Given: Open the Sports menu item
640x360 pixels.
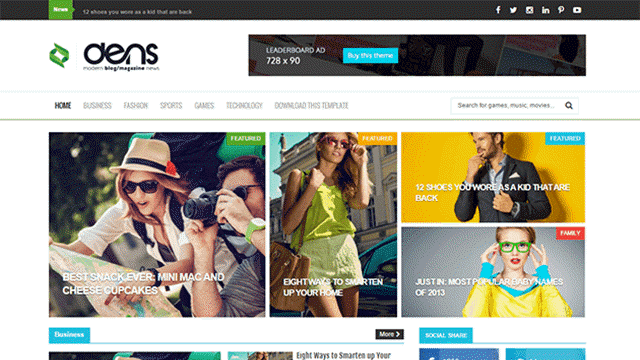Looking at the screenshot, I should [x=171, y=106].
